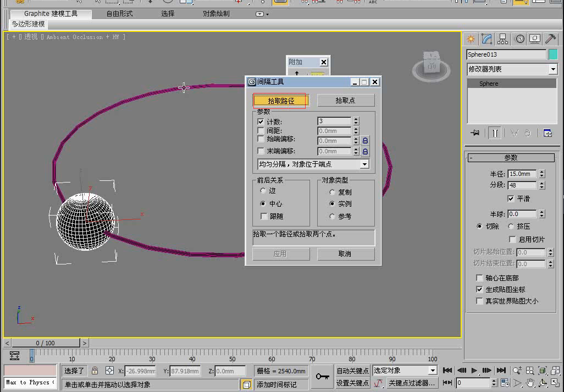
Task: Open the mini curve editor icon
Action: click(14, 355)
